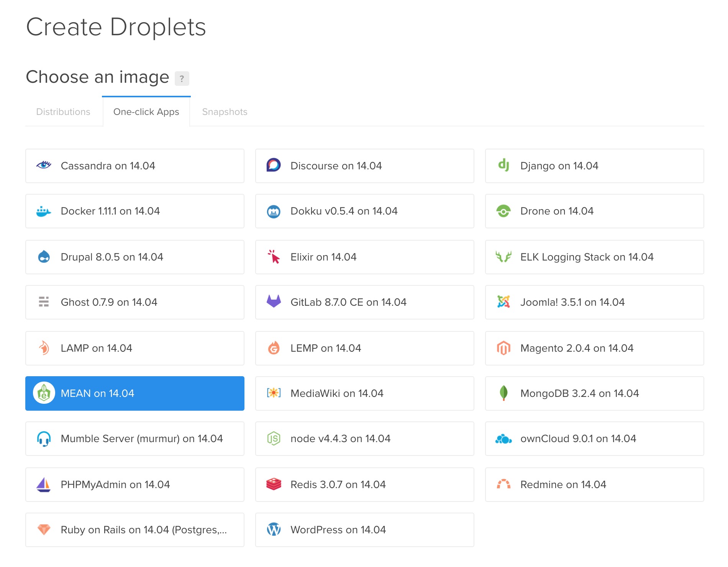Open the Snapshots tab

[225, 112]
